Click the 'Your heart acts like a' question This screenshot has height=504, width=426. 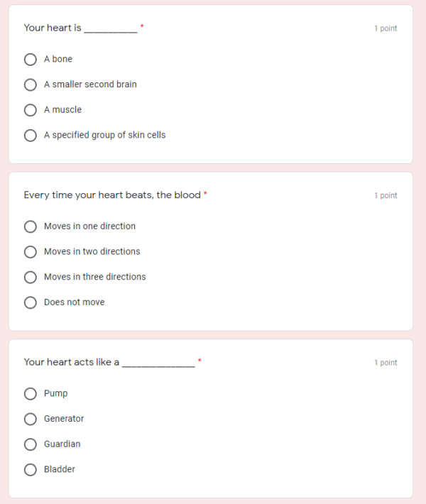[x=71, y=362]
